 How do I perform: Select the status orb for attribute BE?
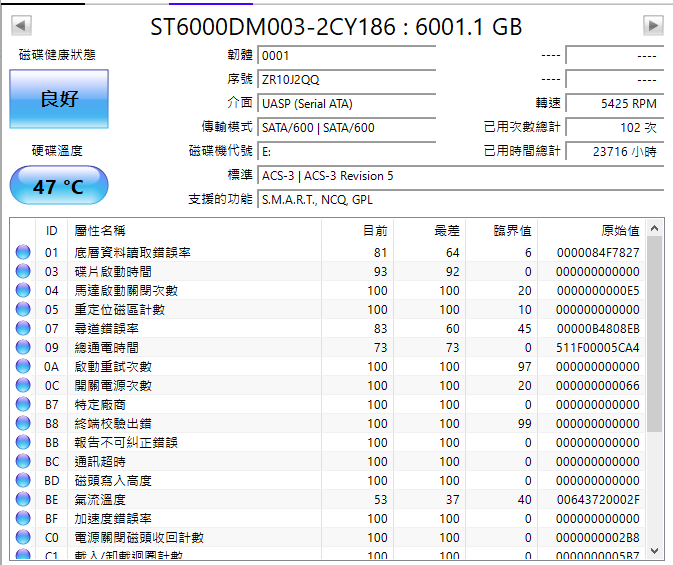point(23,499)
